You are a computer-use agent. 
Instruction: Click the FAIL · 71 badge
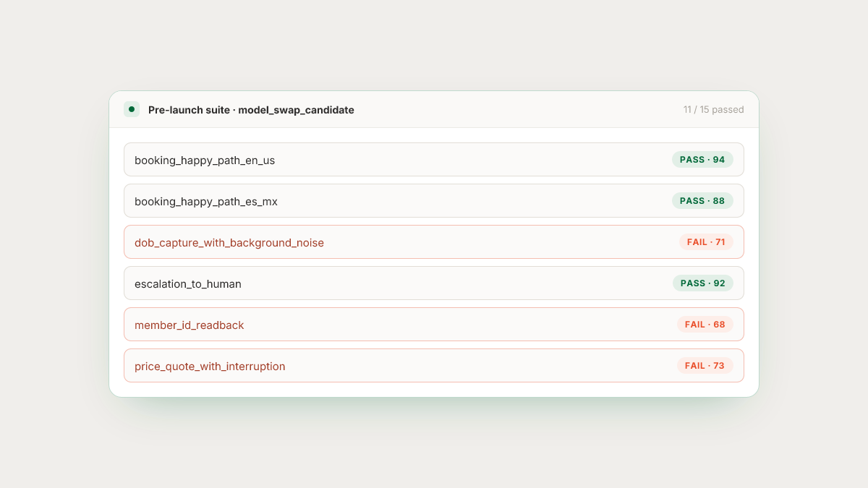[706, 242]
